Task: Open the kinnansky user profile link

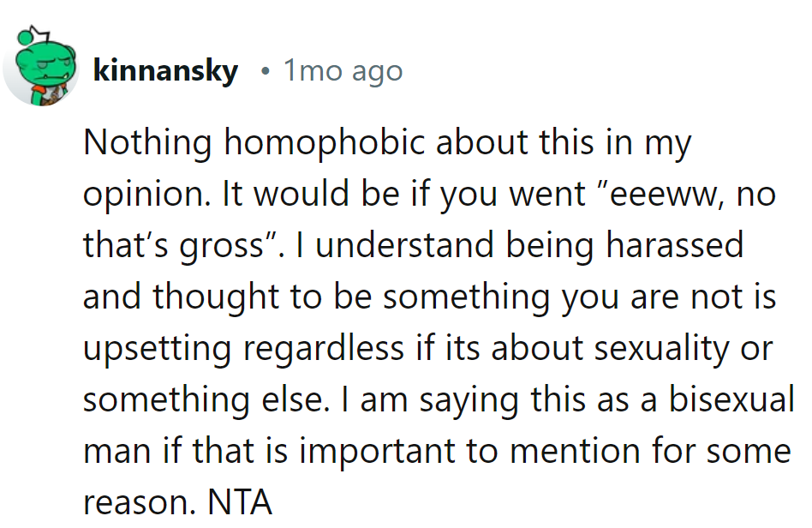Action: (x=164, y=72)
